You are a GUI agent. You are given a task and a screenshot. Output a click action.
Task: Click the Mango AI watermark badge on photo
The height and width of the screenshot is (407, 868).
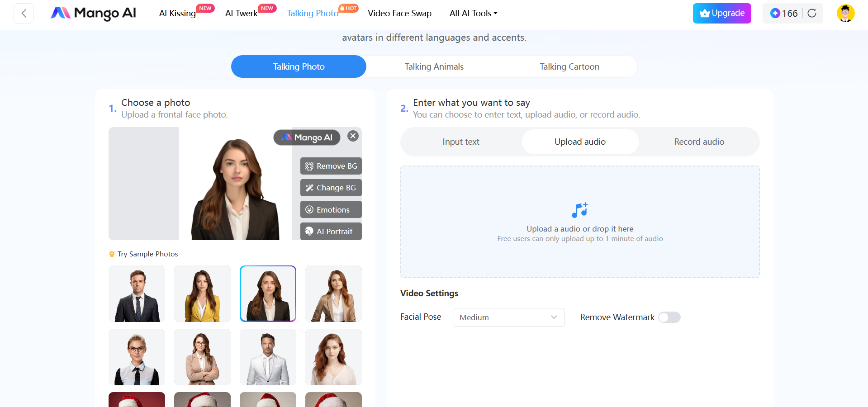[x=307, y=137]
